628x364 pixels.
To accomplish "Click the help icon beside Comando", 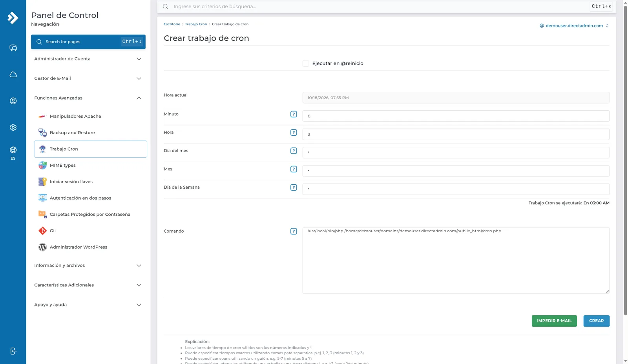I will click(294, 231).
